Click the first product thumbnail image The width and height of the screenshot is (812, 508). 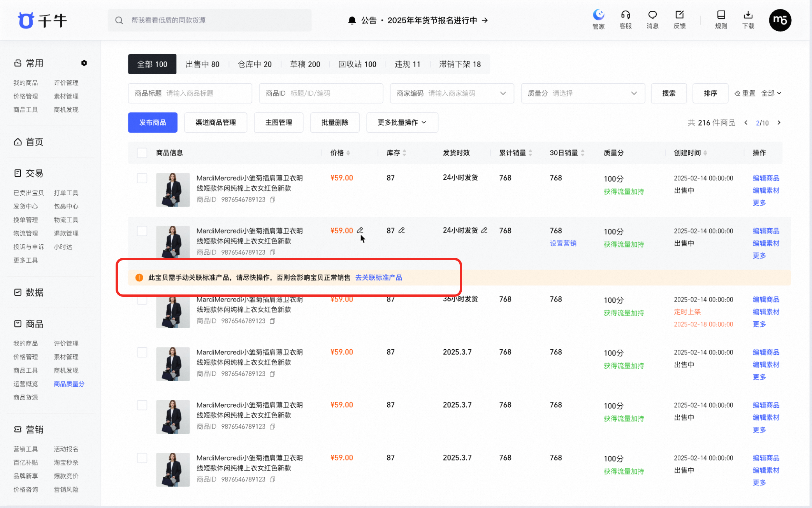pyautogui.click(x=173, y=190)
